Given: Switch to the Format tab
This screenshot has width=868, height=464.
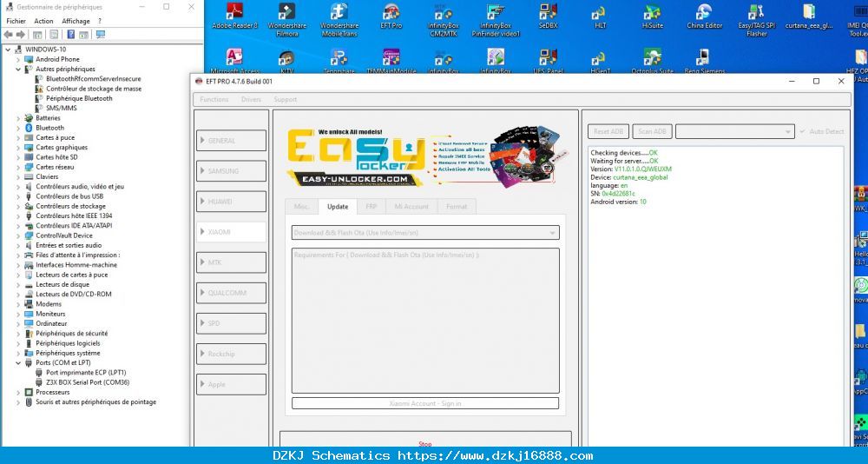Looking at the screenshot, I should (x=457, y=206).
